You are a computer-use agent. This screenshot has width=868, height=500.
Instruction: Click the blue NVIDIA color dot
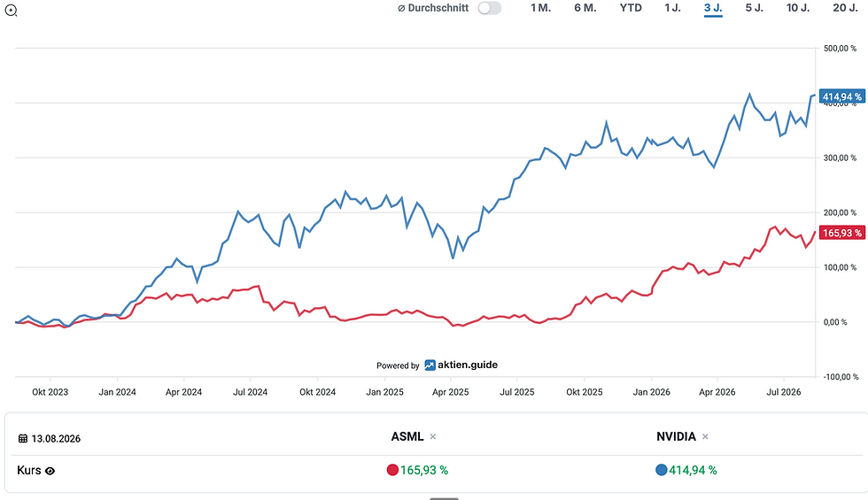[x=661, y=470]
